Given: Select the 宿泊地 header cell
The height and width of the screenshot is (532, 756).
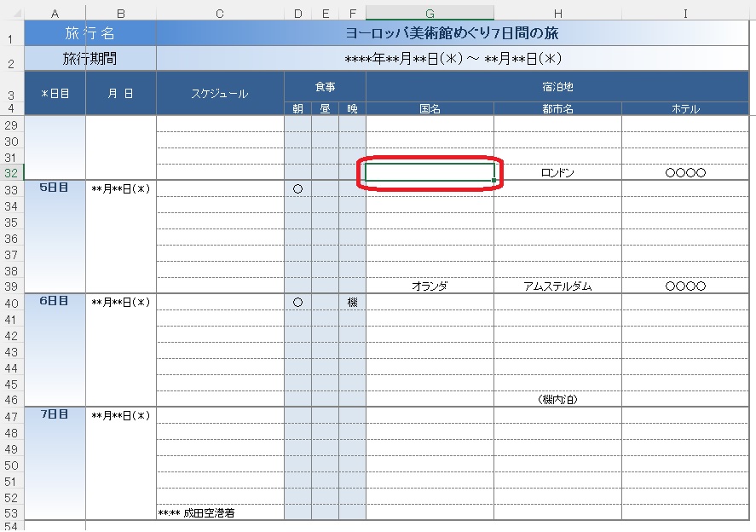Looking at the screenshot, I should tap(557, 87).
